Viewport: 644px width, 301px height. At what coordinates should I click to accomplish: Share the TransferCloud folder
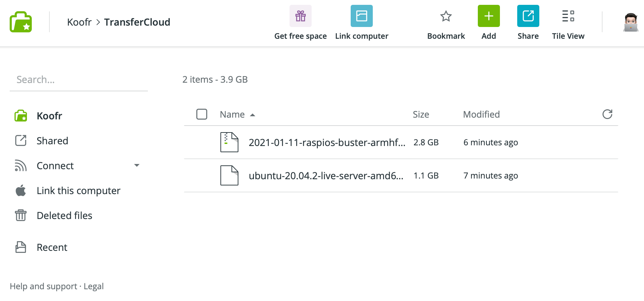coord(528,16)
